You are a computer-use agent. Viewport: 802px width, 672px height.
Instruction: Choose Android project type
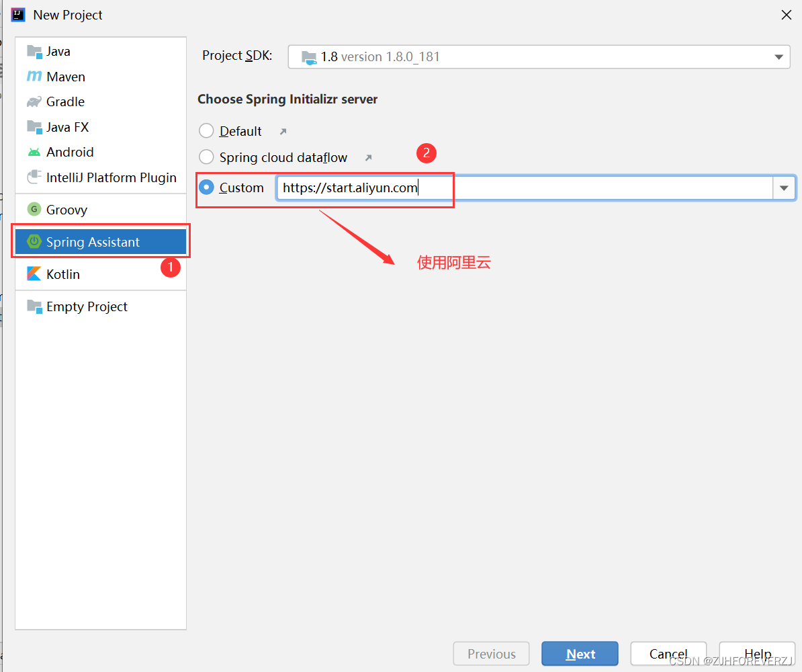point(101,152)
